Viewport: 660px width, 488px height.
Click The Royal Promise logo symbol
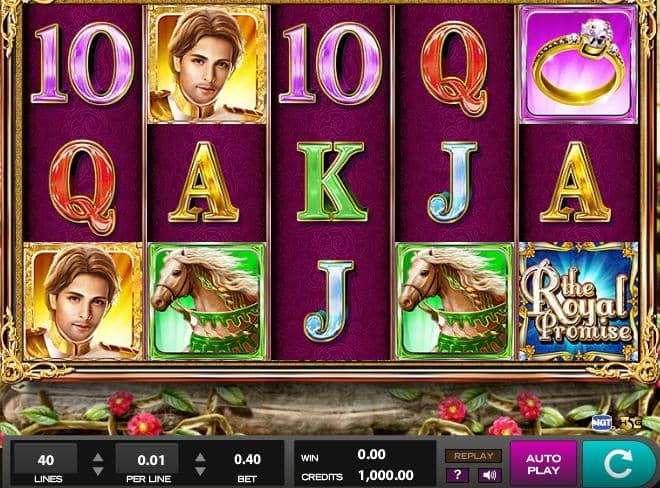(579, 301)
